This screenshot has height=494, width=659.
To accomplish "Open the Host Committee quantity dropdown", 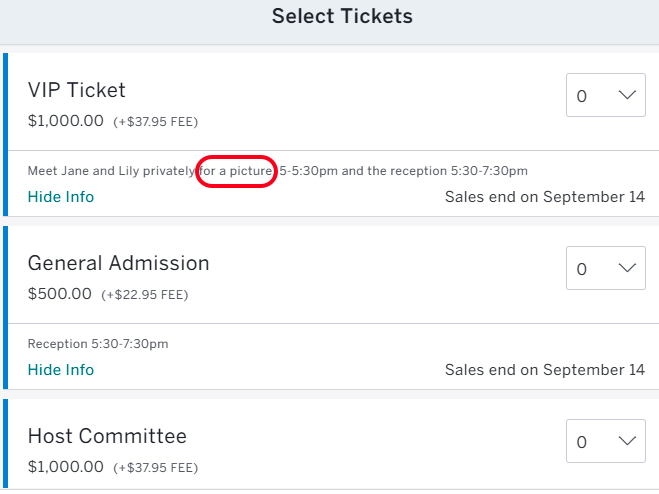I will pos(606,442).
